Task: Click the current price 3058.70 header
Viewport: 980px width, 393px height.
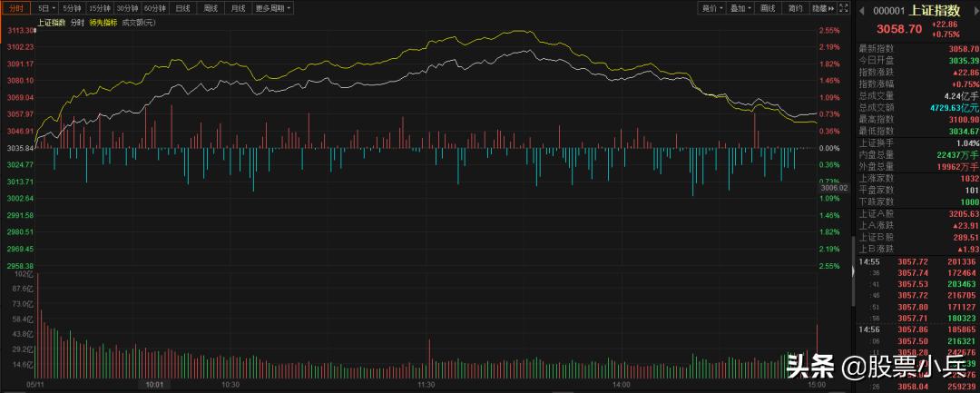Action: [898, 29]
